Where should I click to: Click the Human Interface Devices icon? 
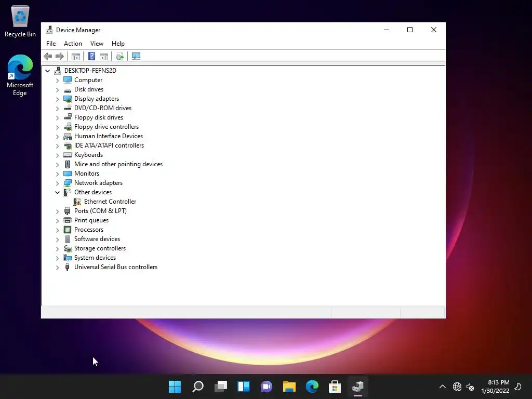(68, 136)
